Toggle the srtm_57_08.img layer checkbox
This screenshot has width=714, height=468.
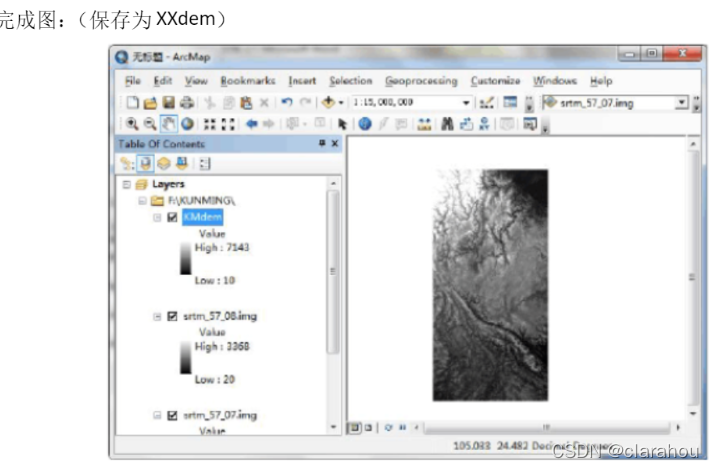(172, 316)
